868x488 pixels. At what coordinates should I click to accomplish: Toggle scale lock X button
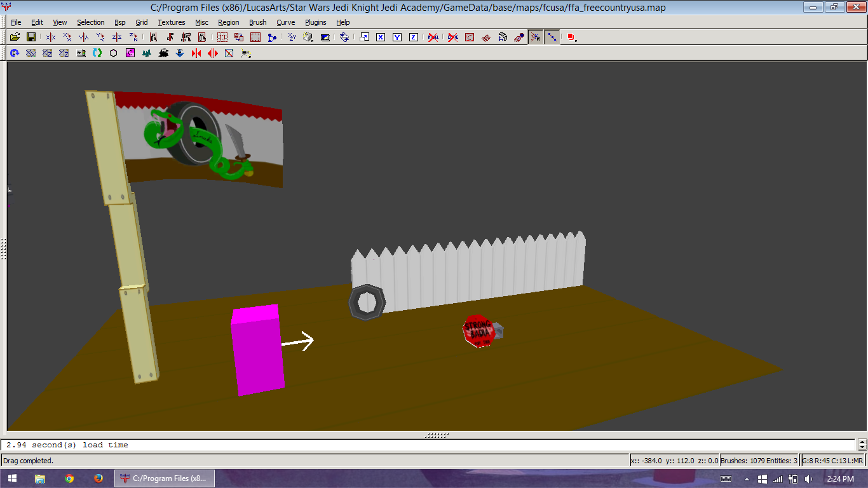[x=381, y=37]
